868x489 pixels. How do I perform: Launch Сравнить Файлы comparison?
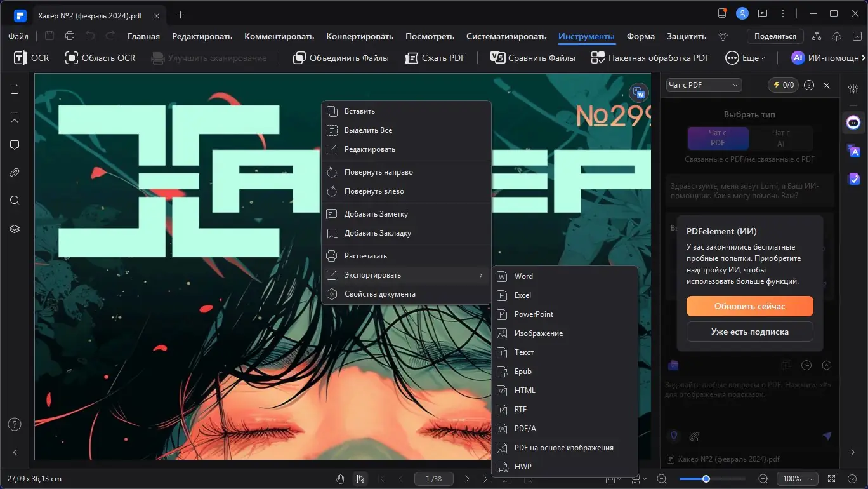pos(533,58)
